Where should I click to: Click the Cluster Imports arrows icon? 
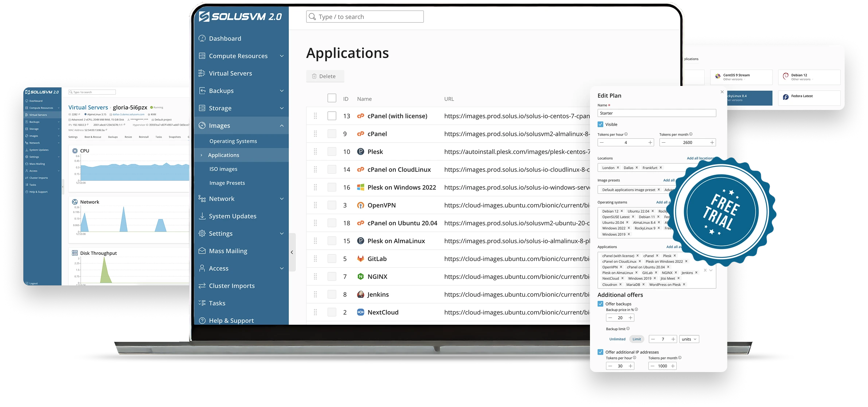(202, 286)
